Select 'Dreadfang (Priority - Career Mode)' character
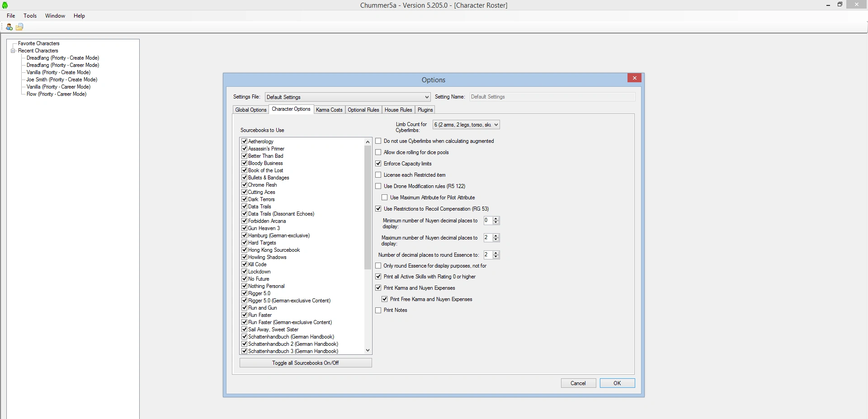 point(63,65)
